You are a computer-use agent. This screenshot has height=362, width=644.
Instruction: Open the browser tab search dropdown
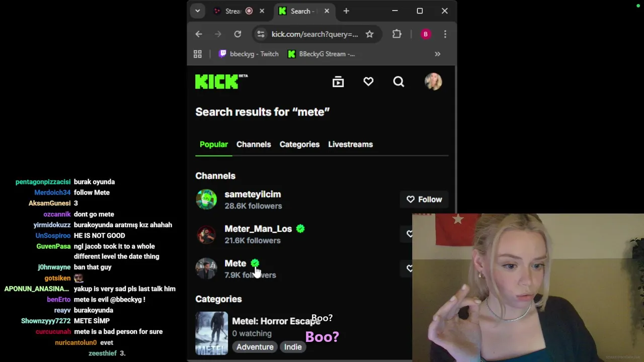pos(197,11)
